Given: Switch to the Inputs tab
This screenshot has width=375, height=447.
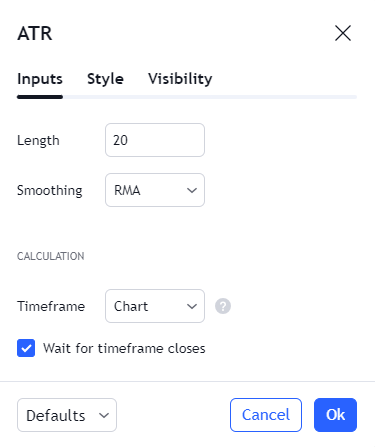Looking at the screenshot, I should pyautogui.click(x=40, y=79).
